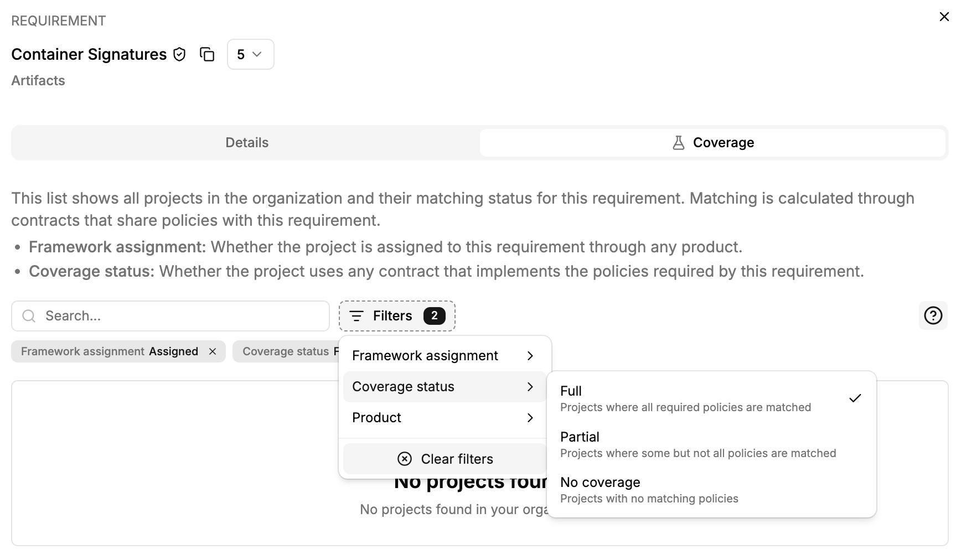Expand the Framework assignment filter submenu

click(x=443, y=355)
